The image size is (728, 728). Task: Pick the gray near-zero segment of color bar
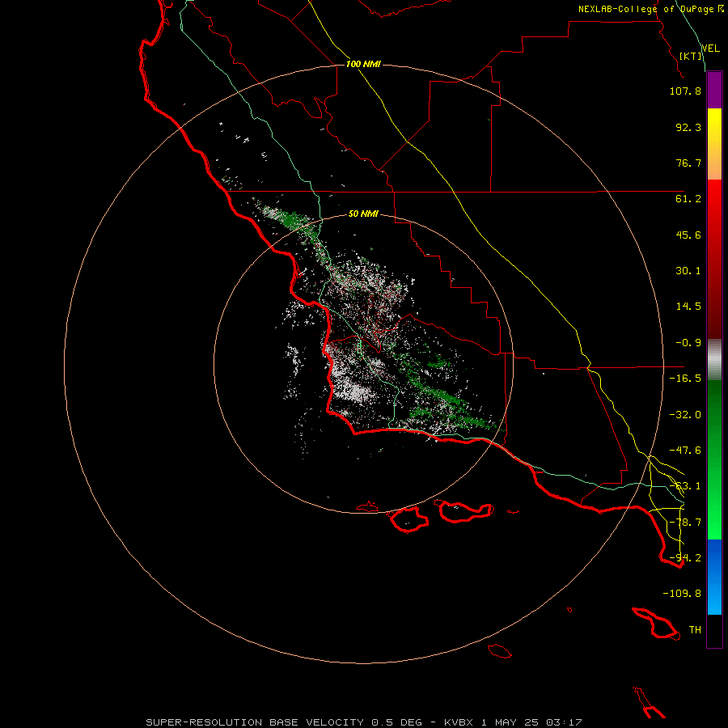pyautogui.click(x=714, y=359)
